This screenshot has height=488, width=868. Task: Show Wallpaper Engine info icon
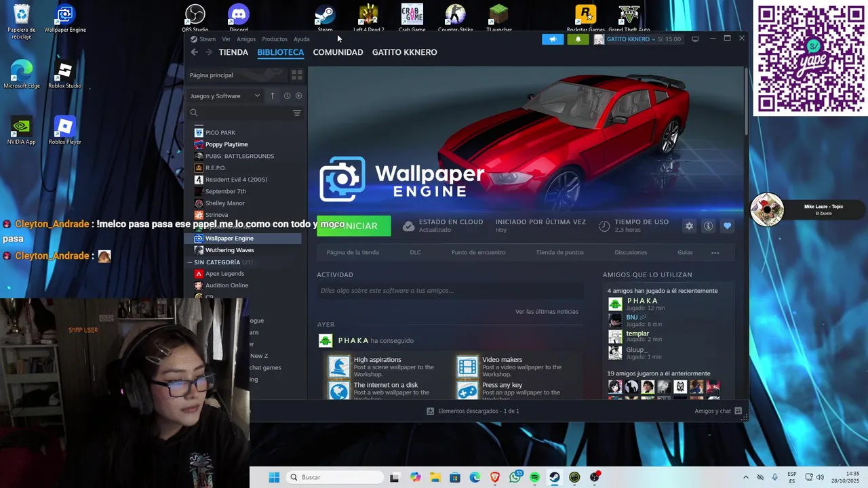(x=708, y=226)
